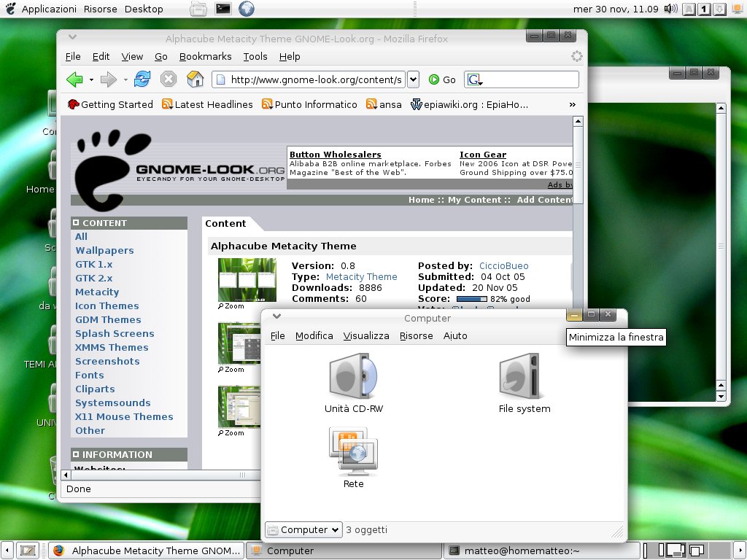Click the volume speaker icon in panel
This screenshot has width=747, height=560.
click(671, 9)
